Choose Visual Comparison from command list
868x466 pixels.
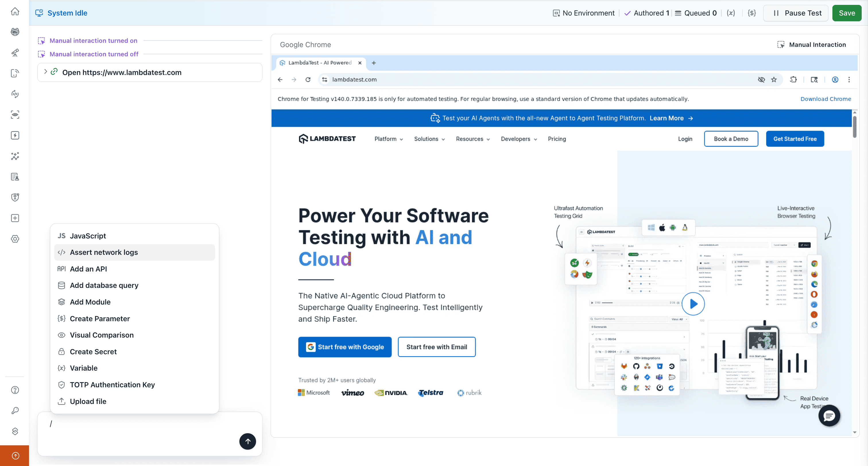pyautogui.click(x=101, y=335)
